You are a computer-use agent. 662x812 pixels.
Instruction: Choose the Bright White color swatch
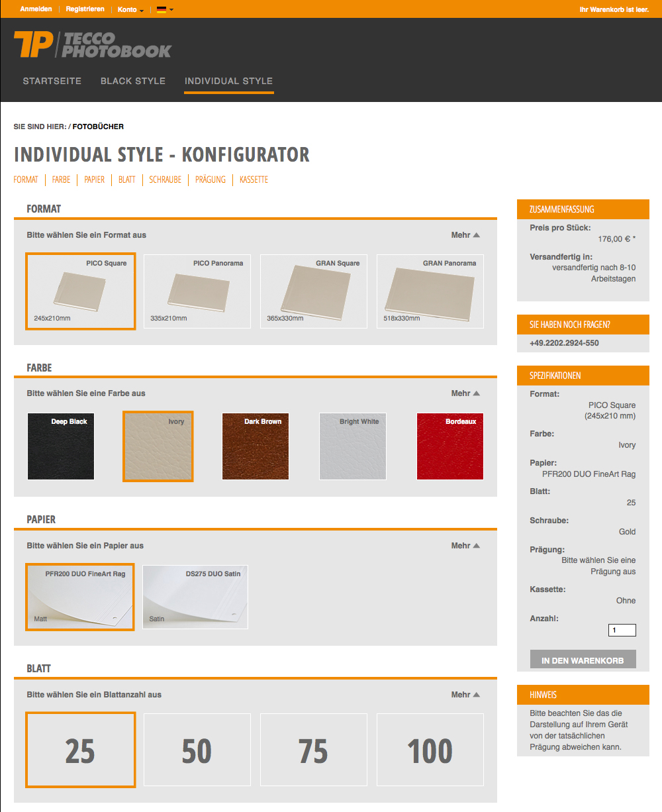click(353, 446)
